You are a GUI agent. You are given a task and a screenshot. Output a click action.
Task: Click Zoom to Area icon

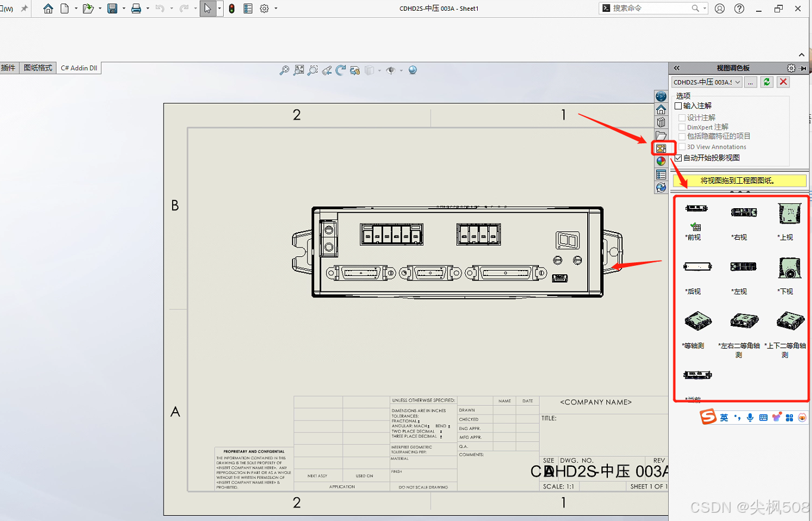click(299, 70)
